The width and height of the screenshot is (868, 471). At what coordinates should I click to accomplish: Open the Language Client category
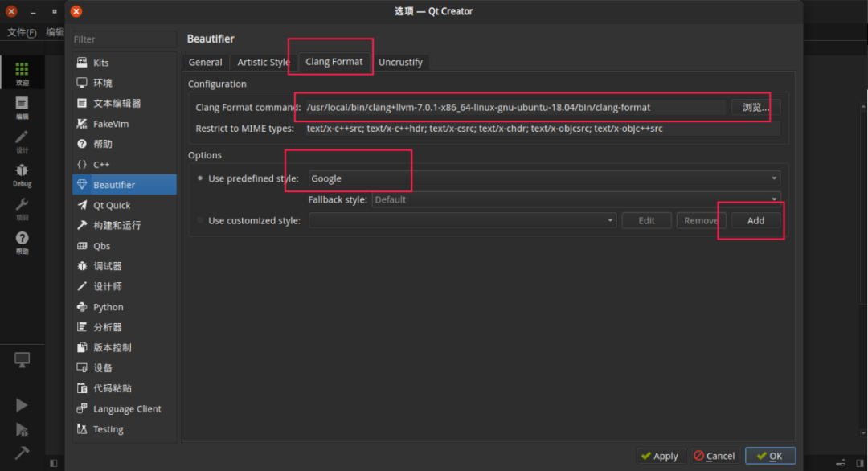[125, 409]
